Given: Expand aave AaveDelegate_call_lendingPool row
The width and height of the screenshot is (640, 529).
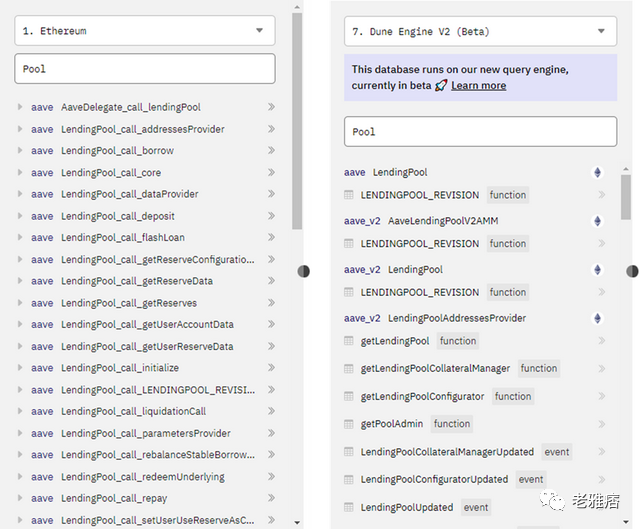Looking at the screenshot, I should pyautogui.click(x=20, y=107).
